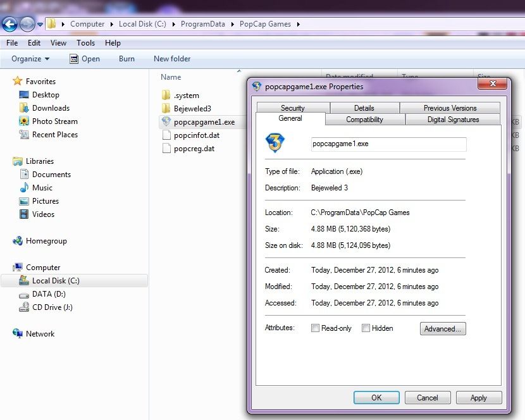Viewport: 525px width, 420px height.
Task: Click OK in Properties dialog
Action: click(x=376, y=398)
